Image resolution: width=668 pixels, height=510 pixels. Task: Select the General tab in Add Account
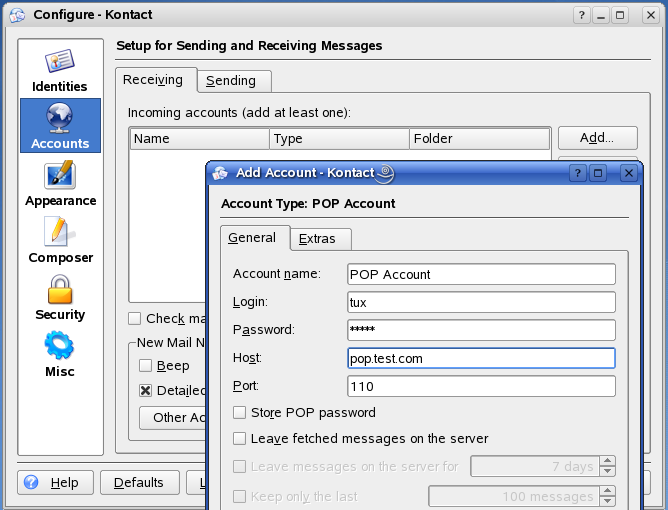[255, 238]
